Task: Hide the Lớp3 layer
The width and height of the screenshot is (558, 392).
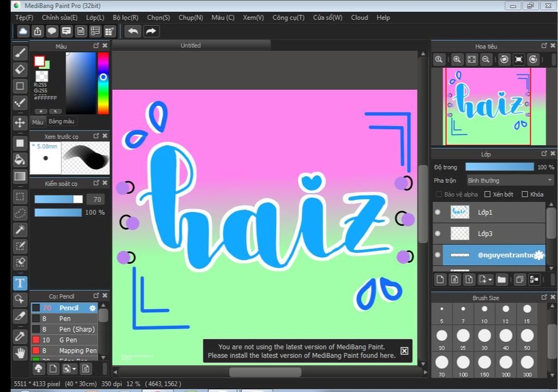Action: click(438, 233)
